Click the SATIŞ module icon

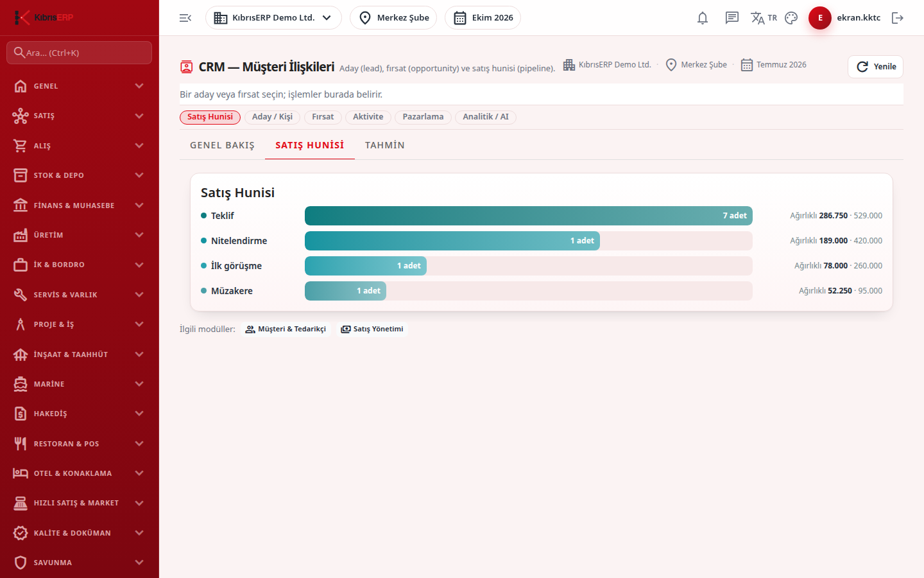pyautogui.click(x=21, y=116)
